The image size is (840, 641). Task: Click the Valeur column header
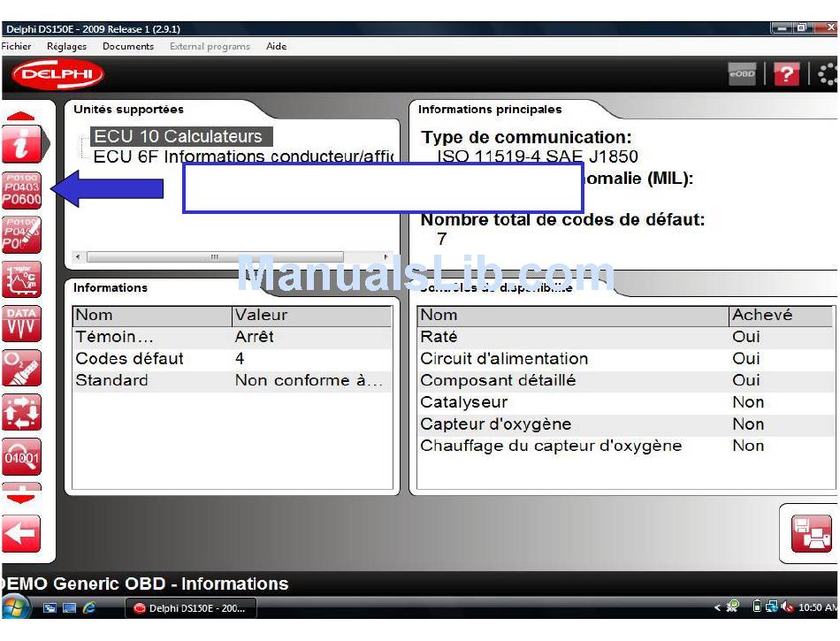coord(312,316)
